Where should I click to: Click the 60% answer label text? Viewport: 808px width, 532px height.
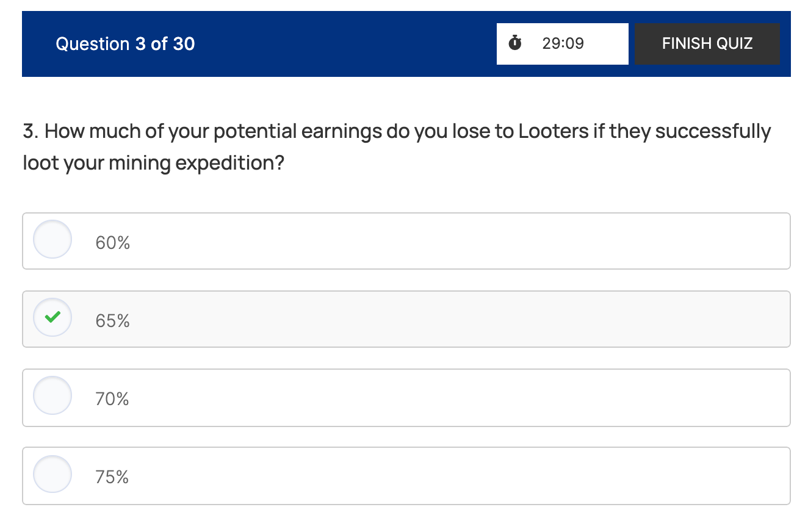pyautogui.click(x=113, y=243)
